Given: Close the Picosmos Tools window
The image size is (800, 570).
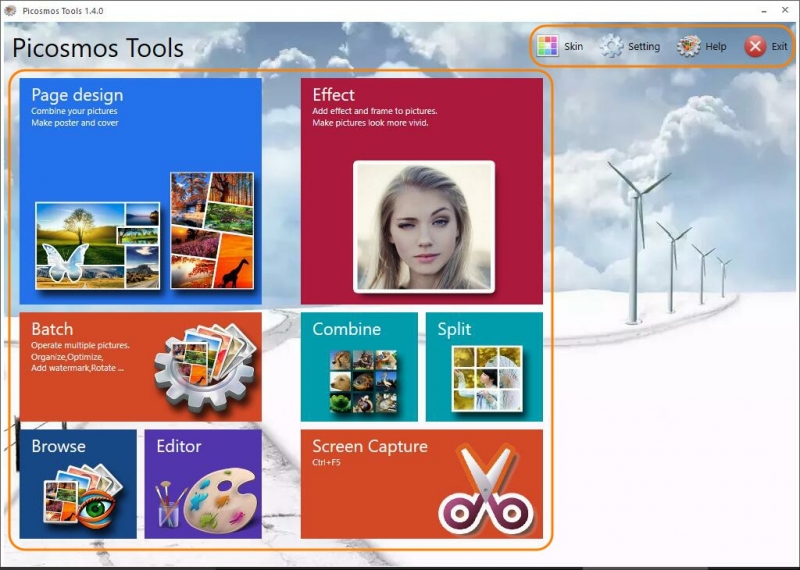Looking at the screenshot, I should [x=785, y=10].
